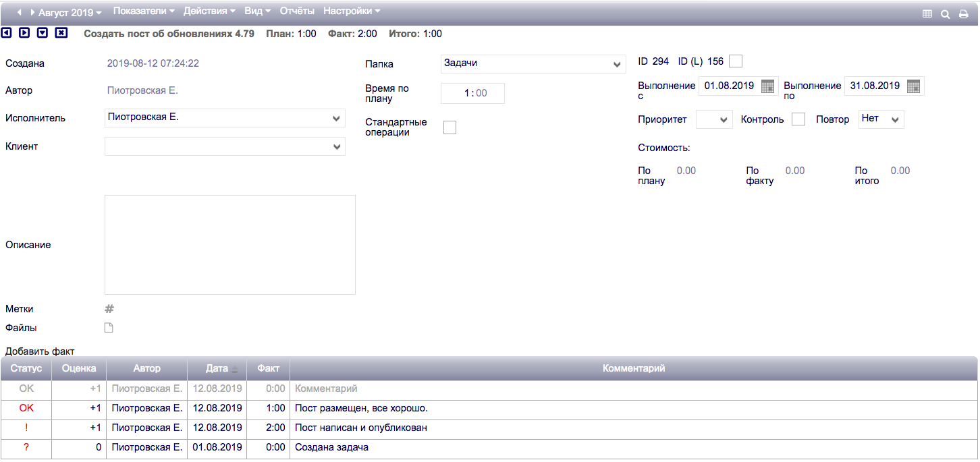Toggle the checkbox next to ID (L) 156
Screen dimensions: 980x462
point(736,61)
